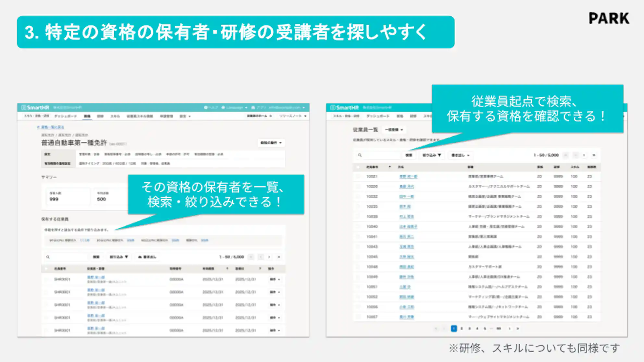The image size is (644, 362).
Task: Click the 絞り込み filter funnel in right employee list
Action: pos(439,155)
